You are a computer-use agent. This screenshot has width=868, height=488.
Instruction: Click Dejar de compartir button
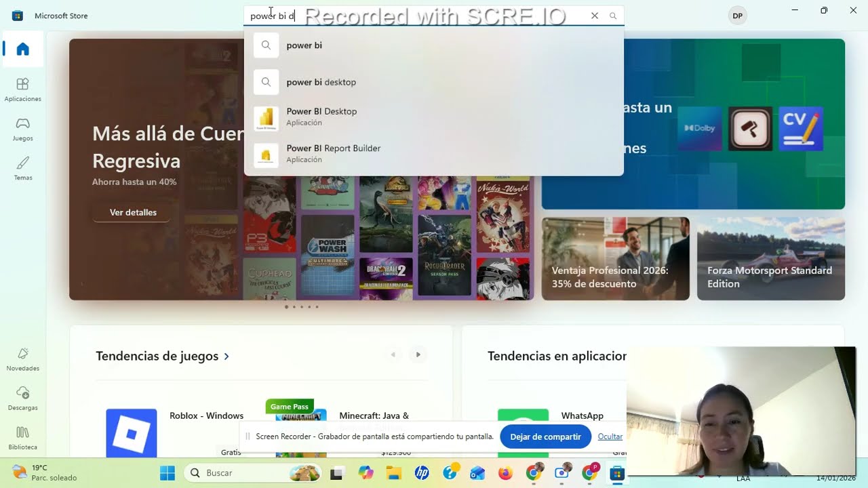545,436
